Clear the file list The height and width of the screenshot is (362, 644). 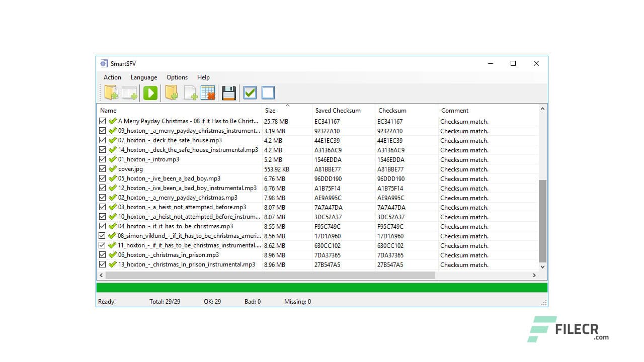(x=208, y=93)
